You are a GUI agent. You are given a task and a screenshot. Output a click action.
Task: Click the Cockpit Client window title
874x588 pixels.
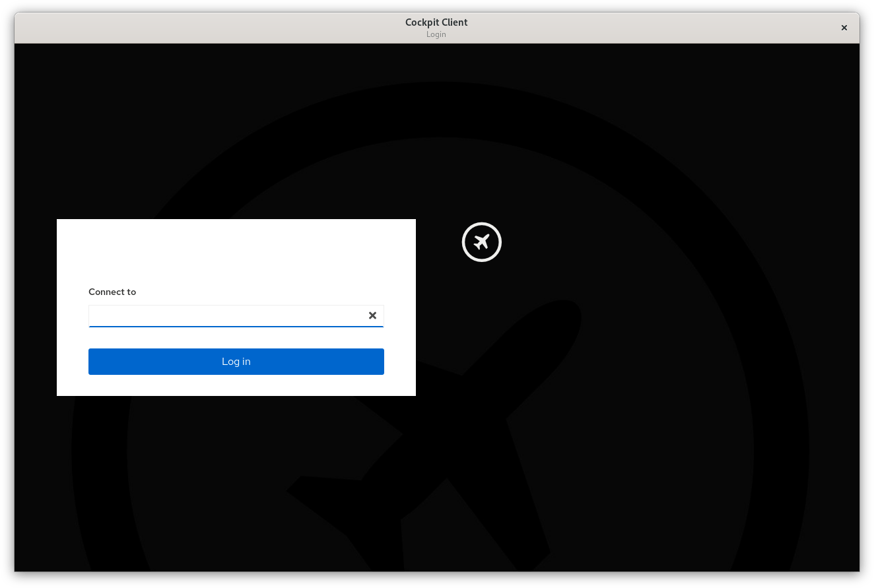coord(436,22)
